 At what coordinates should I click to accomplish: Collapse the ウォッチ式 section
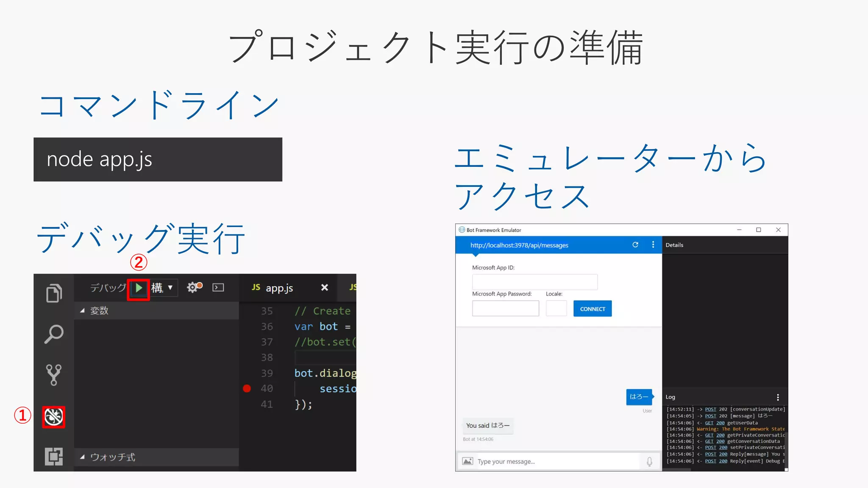(156, 457)
